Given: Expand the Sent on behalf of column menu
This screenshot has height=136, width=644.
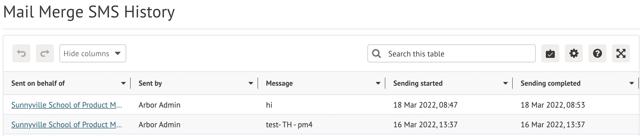Looking at the screenshot, I should tap(123, 83).
